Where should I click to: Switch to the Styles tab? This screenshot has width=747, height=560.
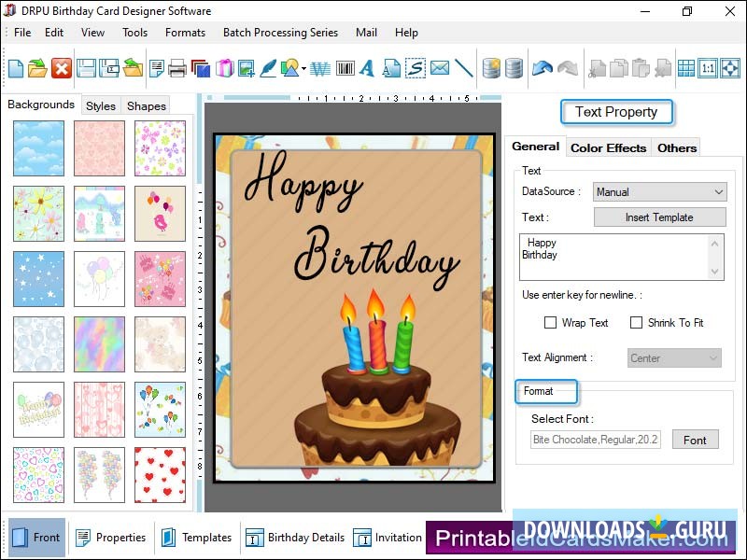click(x=101, y=105)
